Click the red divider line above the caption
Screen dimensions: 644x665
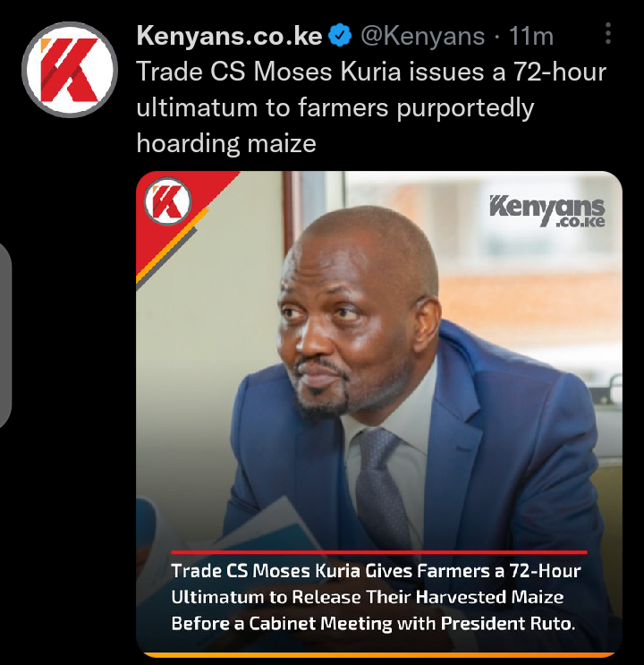click(379, 552)
